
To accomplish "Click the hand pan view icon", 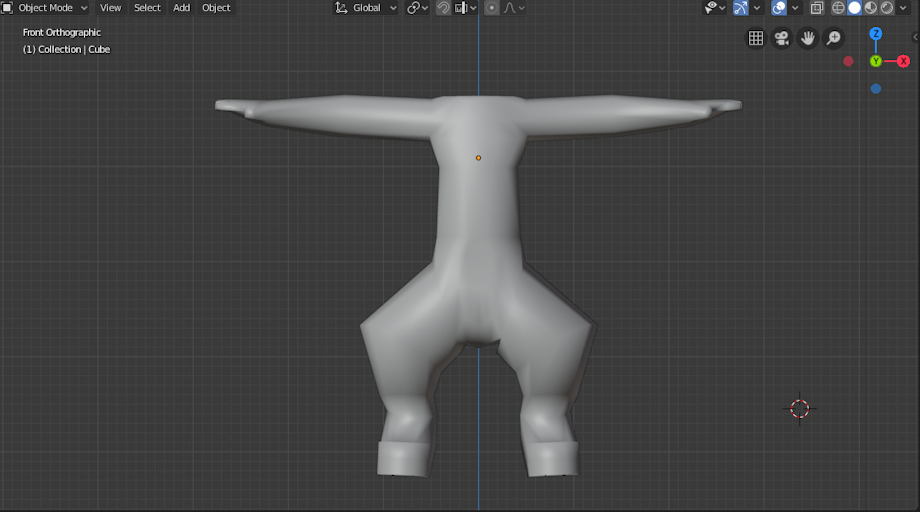I will [807, 38].
